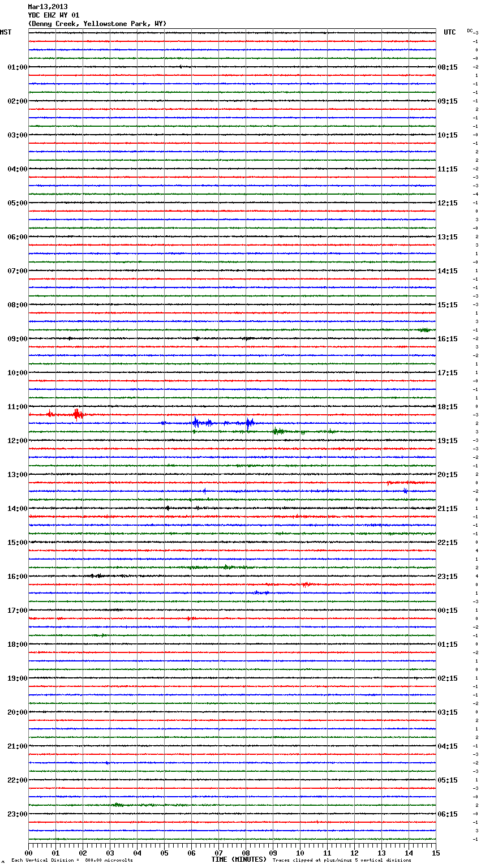Image resolution: width=481 pixels, height=868 pixels.
Task: Select the 06:00 MST time label
Action: click(18, 237)
